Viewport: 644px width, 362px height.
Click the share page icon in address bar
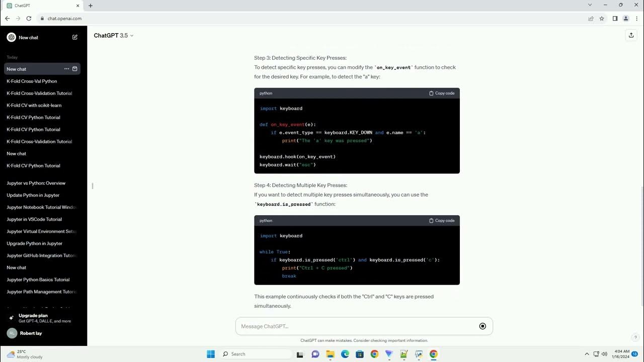pos(591,19)
